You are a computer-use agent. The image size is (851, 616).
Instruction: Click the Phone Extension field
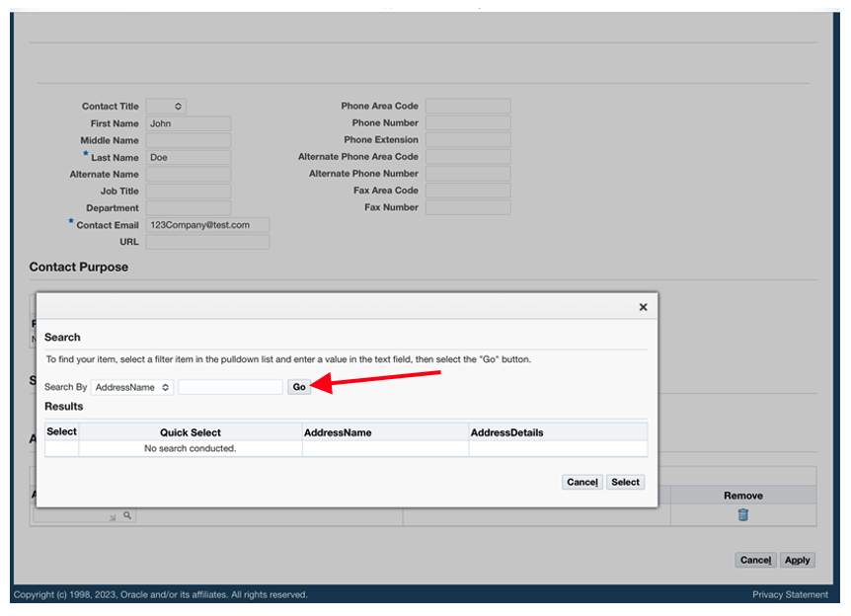(468, 139)
